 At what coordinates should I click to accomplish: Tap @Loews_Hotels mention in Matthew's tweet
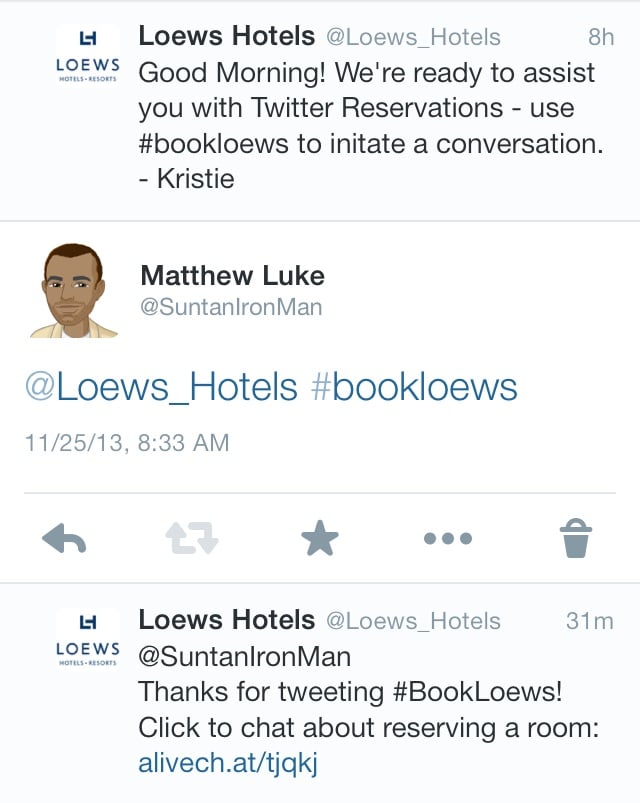161,387
